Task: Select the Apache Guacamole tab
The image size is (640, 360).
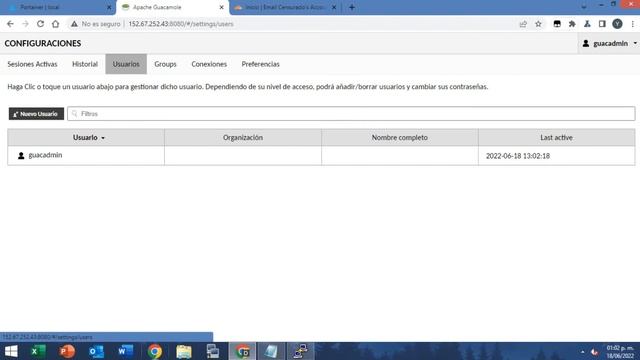Action: [171, 7]
